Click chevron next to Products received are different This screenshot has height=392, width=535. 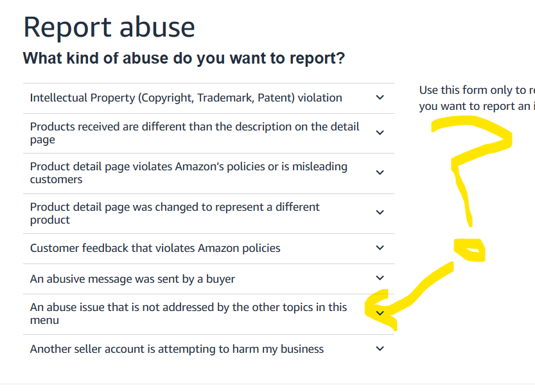point(380,133)
